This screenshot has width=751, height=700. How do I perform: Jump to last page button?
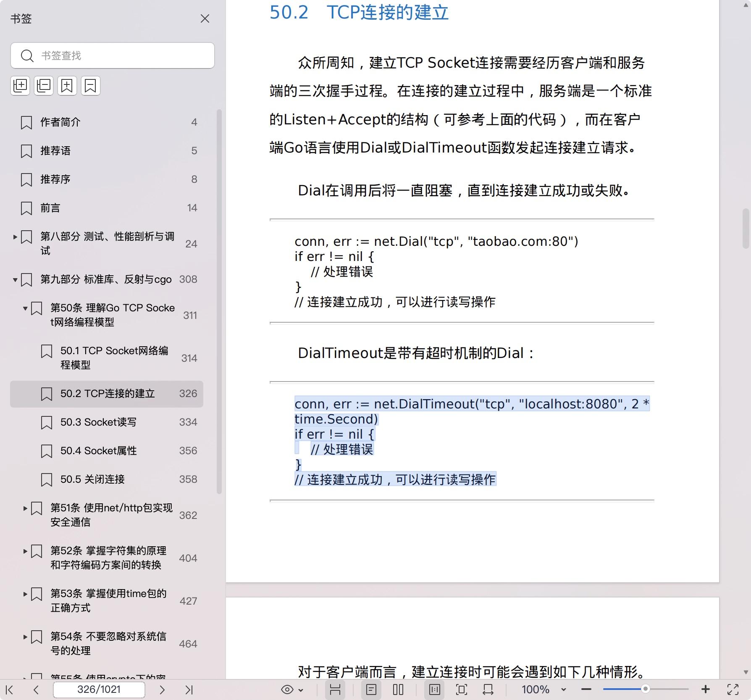coord(189,689)
